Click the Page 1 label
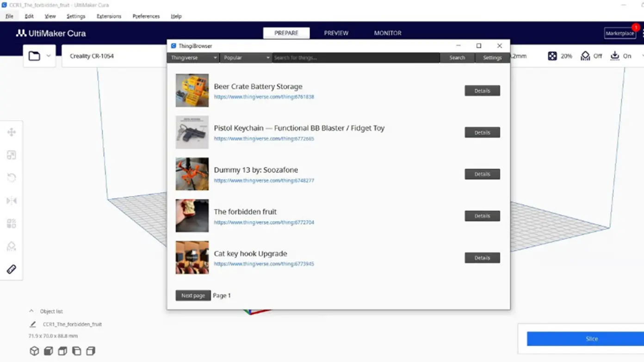This screenshot has height=362, width=644. tap(222, 295)
